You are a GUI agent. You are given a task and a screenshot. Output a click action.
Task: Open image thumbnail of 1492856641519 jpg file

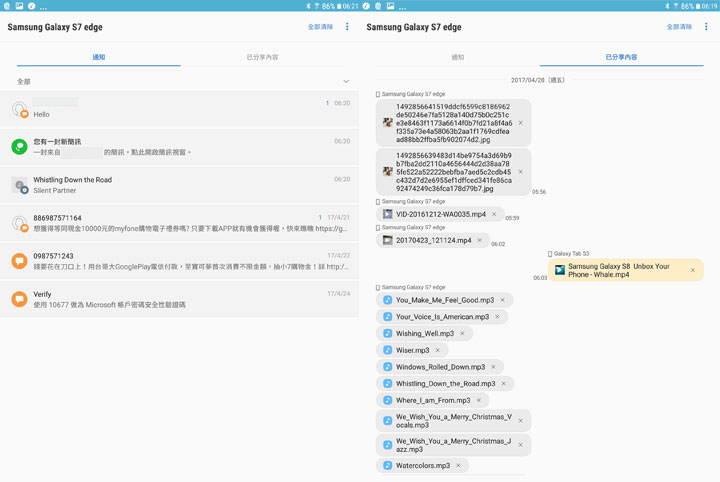point(388,123)
